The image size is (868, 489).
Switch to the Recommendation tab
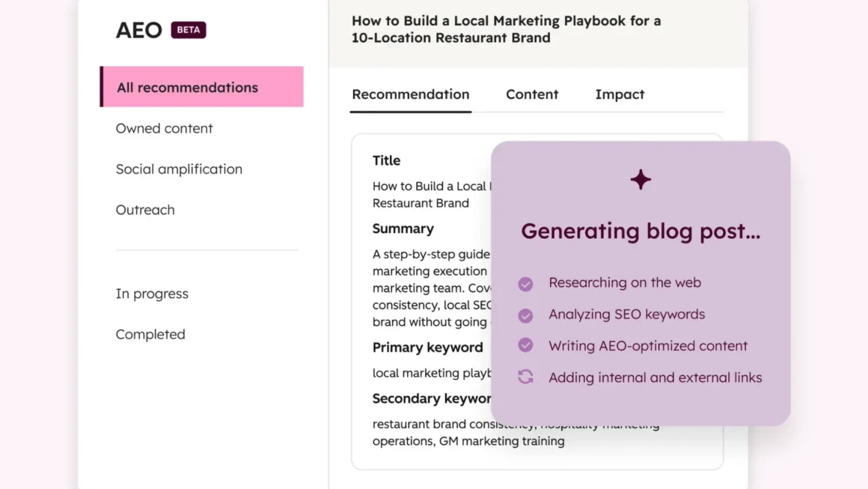[x=410, y=94]
